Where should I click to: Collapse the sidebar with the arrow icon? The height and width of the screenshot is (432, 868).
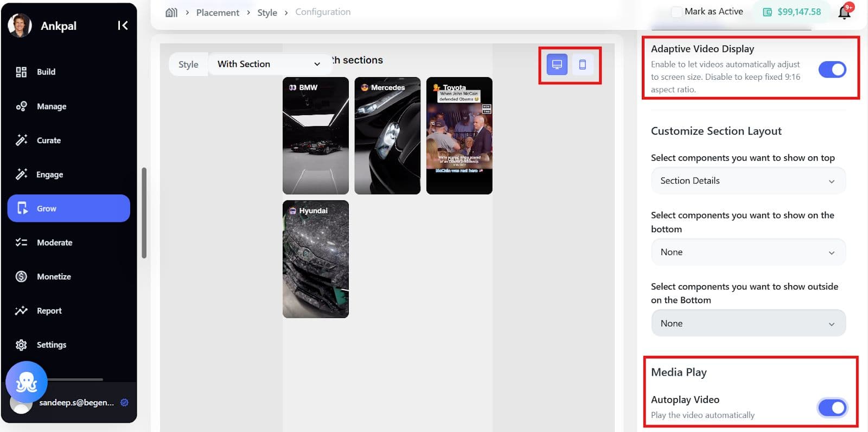click(123, 26)
